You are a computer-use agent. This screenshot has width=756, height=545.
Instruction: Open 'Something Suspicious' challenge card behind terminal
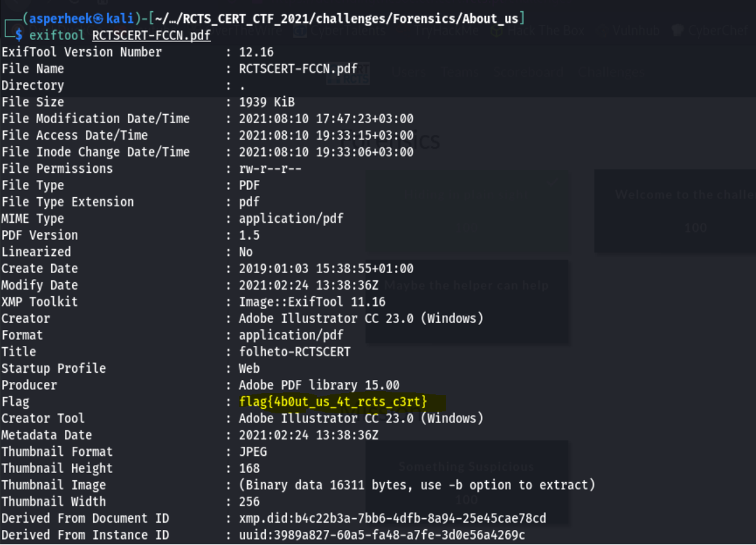tap(466, 482)
